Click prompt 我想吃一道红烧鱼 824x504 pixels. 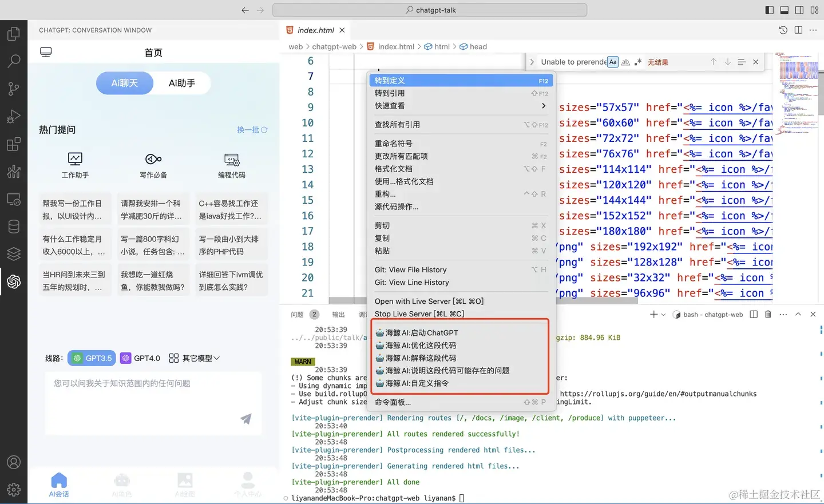coord(153,280)
